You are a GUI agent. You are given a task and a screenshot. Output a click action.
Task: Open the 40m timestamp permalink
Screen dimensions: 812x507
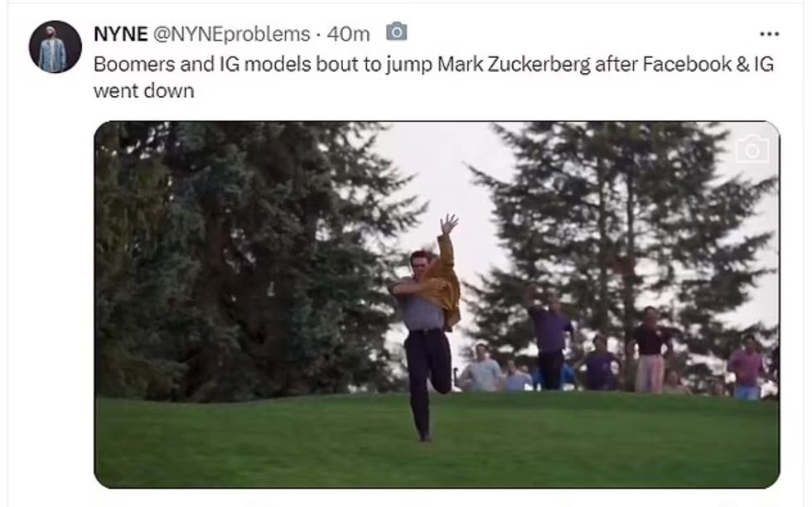tap(349, 34)
